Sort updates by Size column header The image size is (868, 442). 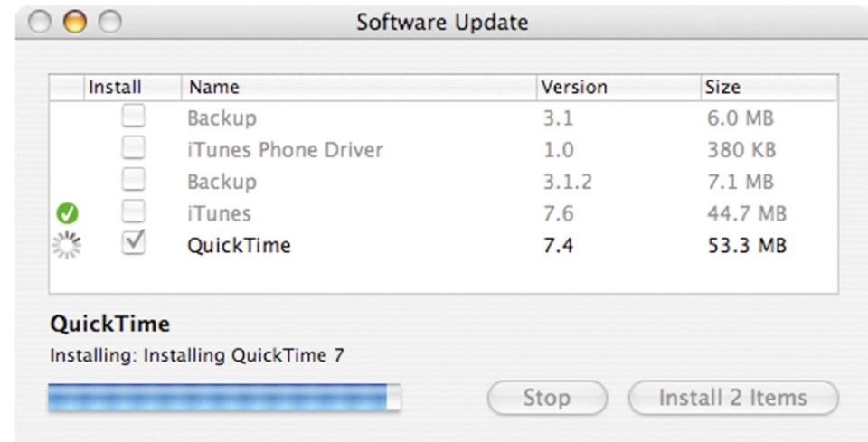point(769,88)
